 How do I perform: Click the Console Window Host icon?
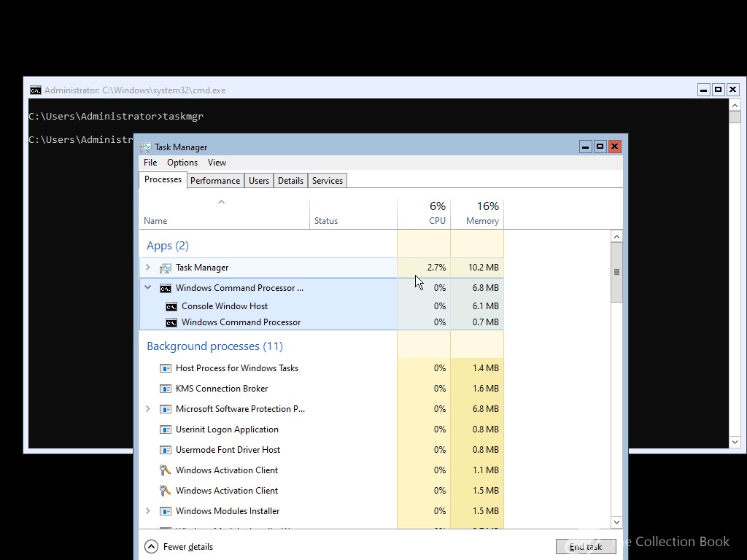click(x=171, y=306)
